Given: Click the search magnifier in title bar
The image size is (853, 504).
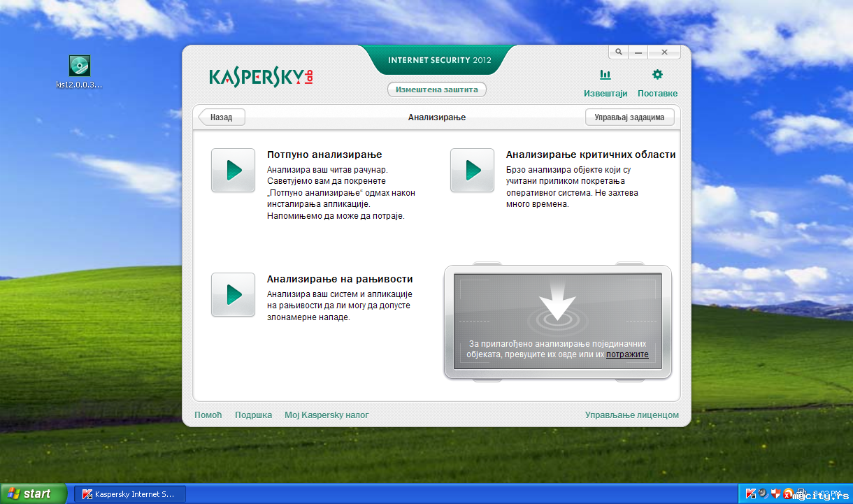Looking at the screenshot, I should pos(618,52).
